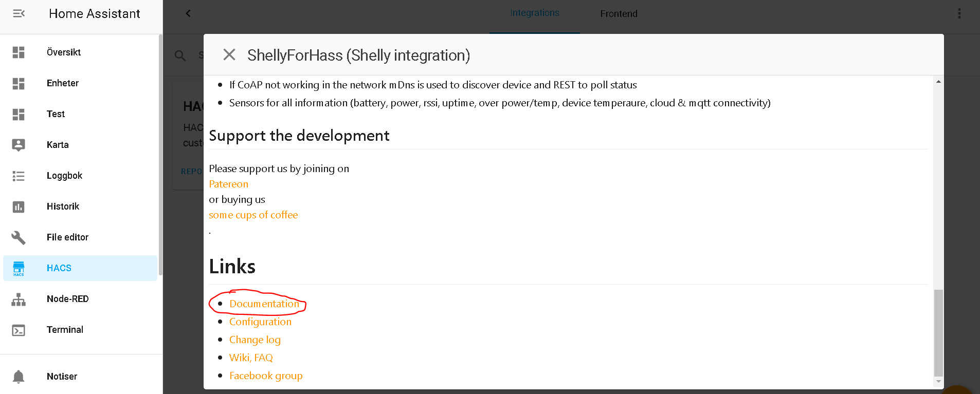This screenshot has width=980, height=394.
Task: Open the Facebook group link
Action: point(266,376)
